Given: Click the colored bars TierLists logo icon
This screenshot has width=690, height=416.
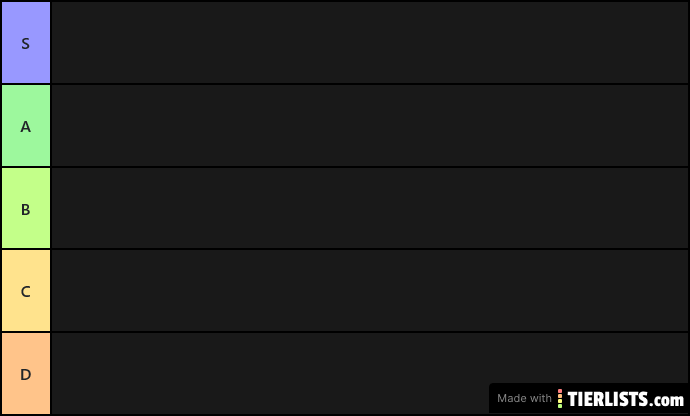Looking at the screenshot, I should 560,398.
